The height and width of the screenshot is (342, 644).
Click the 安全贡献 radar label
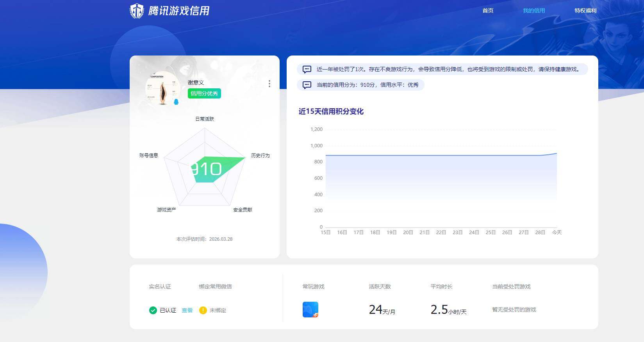click(243, 210)
